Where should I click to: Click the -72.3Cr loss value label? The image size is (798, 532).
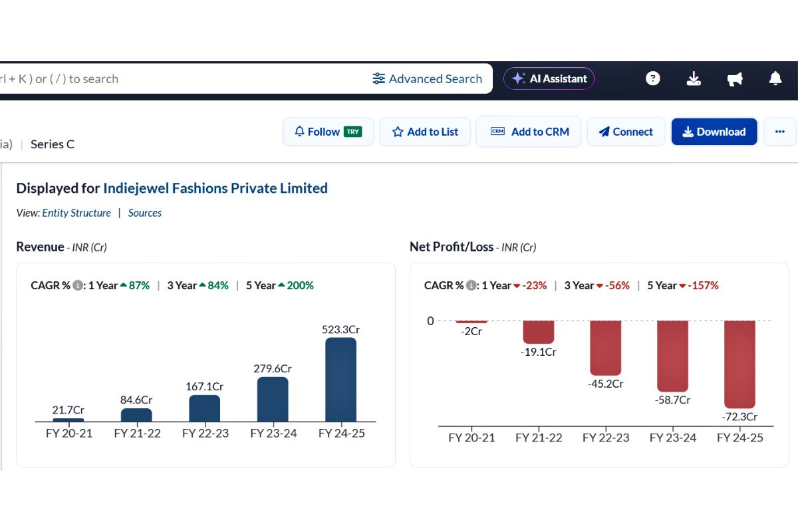[x=739, y=417]
